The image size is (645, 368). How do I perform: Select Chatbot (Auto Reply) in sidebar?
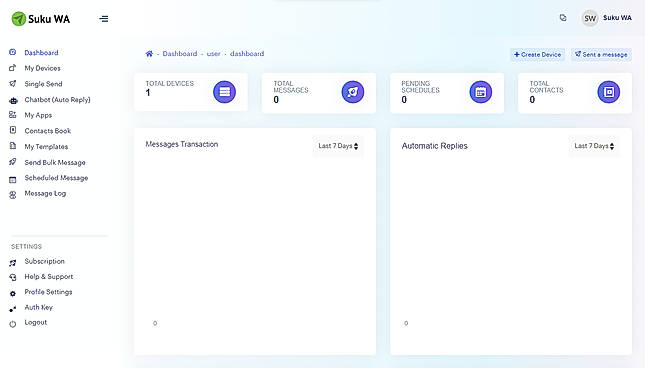click(57, 100)
